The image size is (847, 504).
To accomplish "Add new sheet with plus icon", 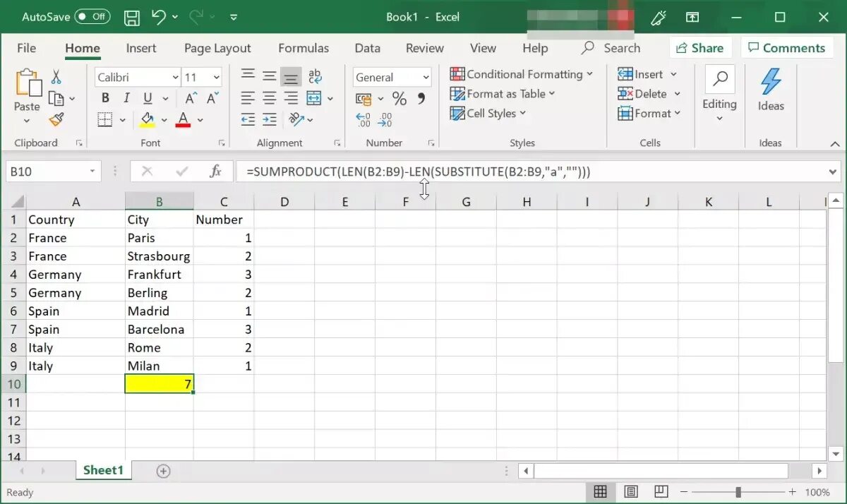I will pyautogui.click(x=163, y=471).
